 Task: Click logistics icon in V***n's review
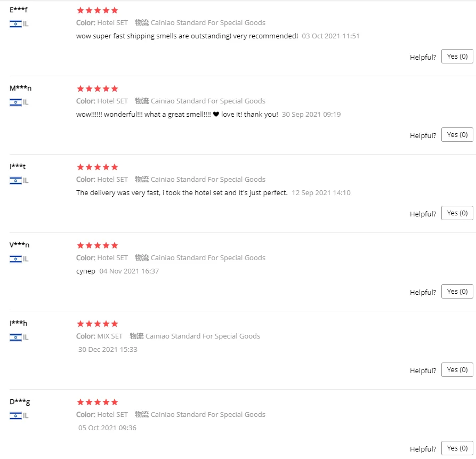pos(142,257)
